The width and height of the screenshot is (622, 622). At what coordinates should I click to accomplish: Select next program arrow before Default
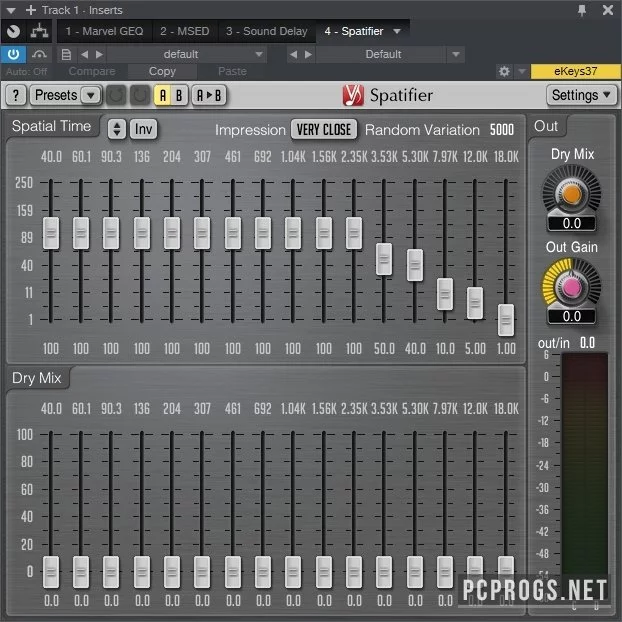click(x=308, y=54)
